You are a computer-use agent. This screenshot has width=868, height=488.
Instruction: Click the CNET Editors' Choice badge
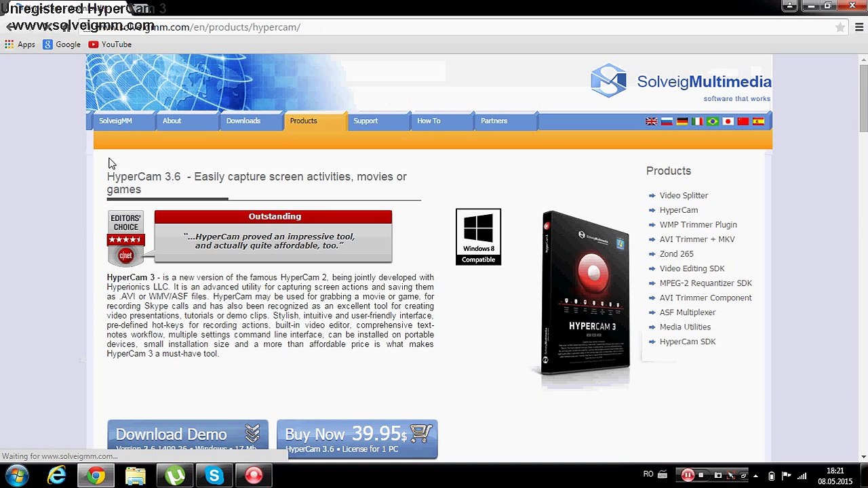click(125, 238)
